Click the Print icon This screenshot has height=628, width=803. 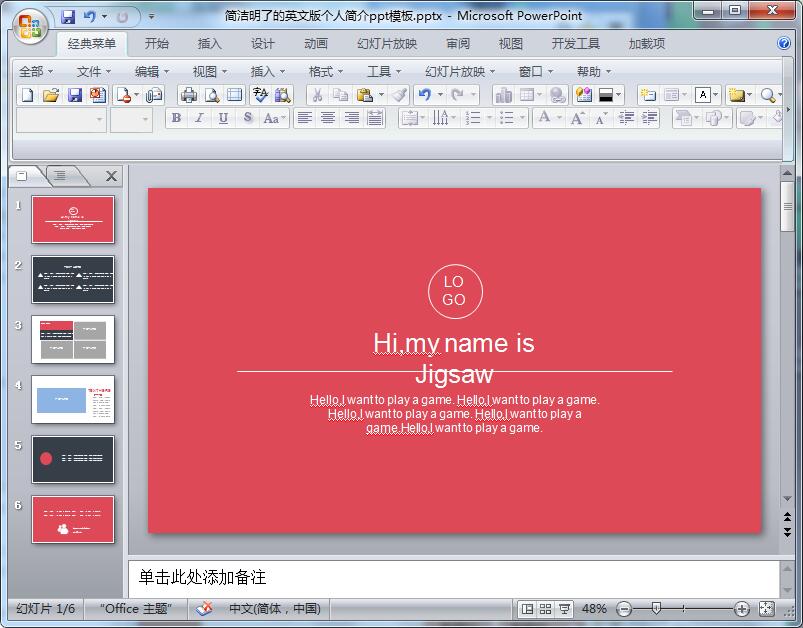188,95
